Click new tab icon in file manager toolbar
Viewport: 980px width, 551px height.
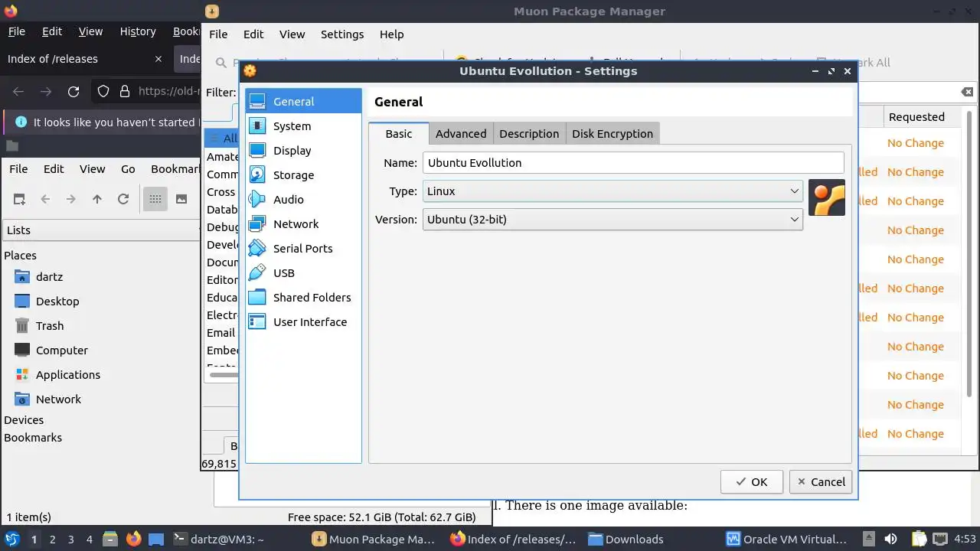pos(19,199)
